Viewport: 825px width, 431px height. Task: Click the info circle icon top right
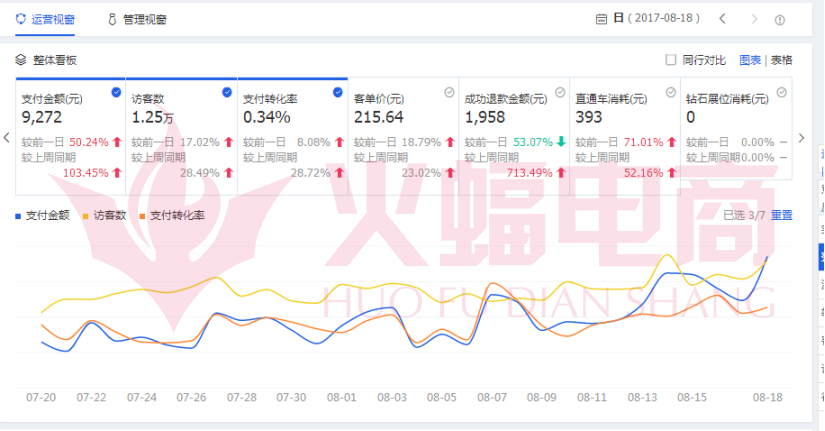780,20
